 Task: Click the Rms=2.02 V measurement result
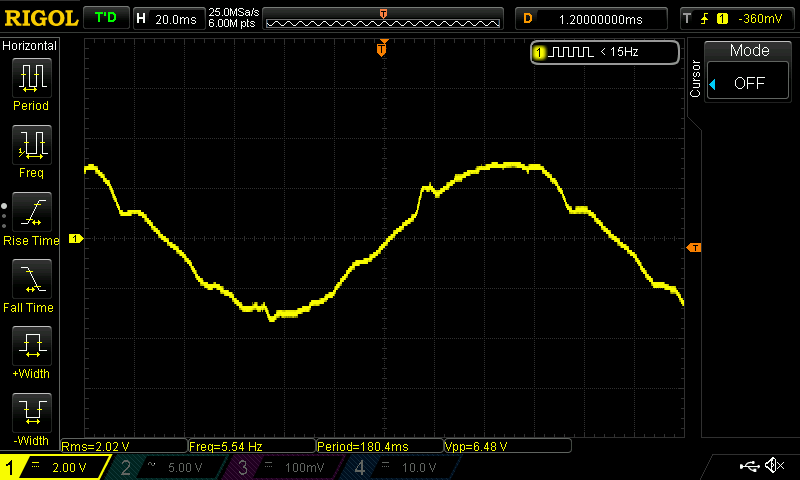[124, 446]
